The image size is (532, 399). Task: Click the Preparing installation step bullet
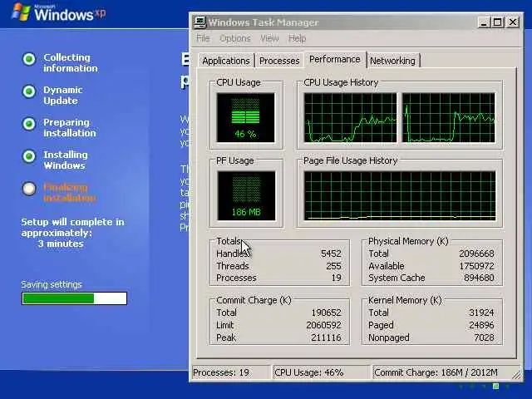[x=29, y=124]
